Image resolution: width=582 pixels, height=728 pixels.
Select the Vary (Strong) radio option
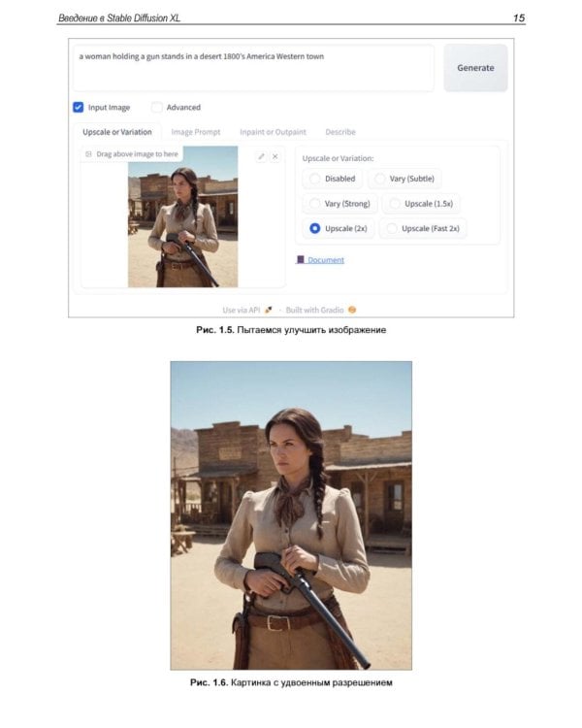click(340, 204)
